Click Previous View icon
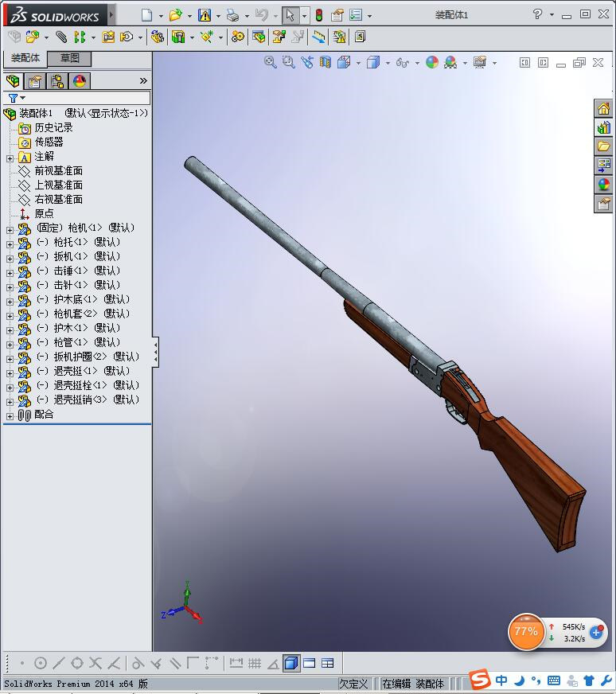 (307, 62)
